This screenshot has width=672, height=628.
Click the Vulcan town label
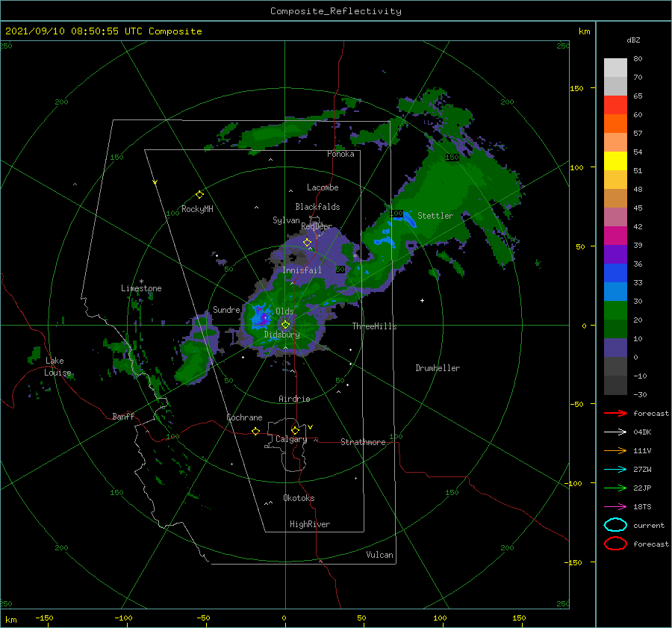click(379, 555)
